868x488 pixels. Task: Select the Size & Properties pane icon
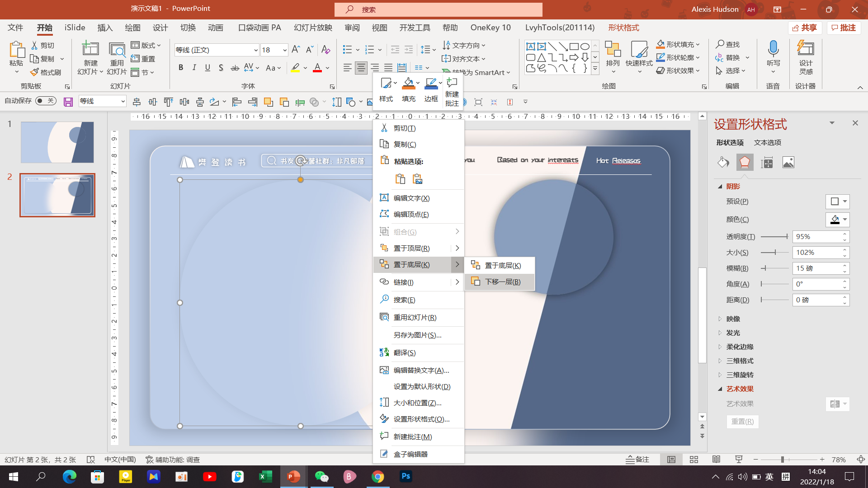pos(767,162)
